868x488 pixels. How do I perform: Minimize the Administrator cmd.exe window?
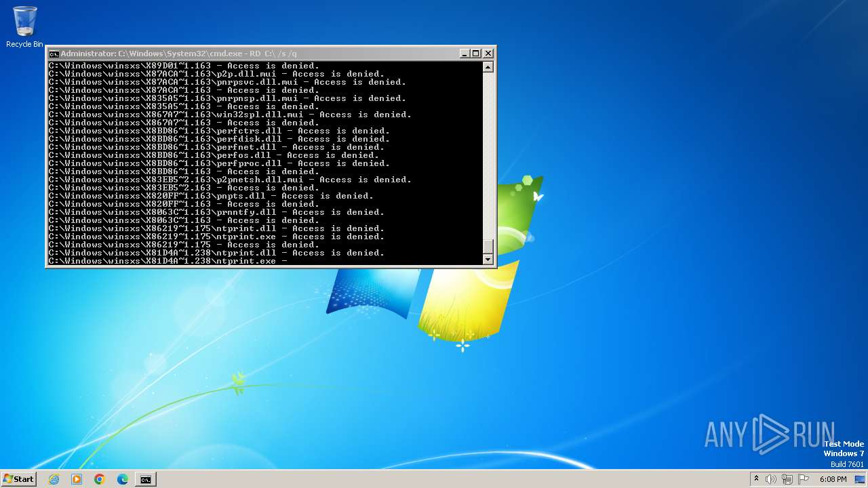(465, 54)
